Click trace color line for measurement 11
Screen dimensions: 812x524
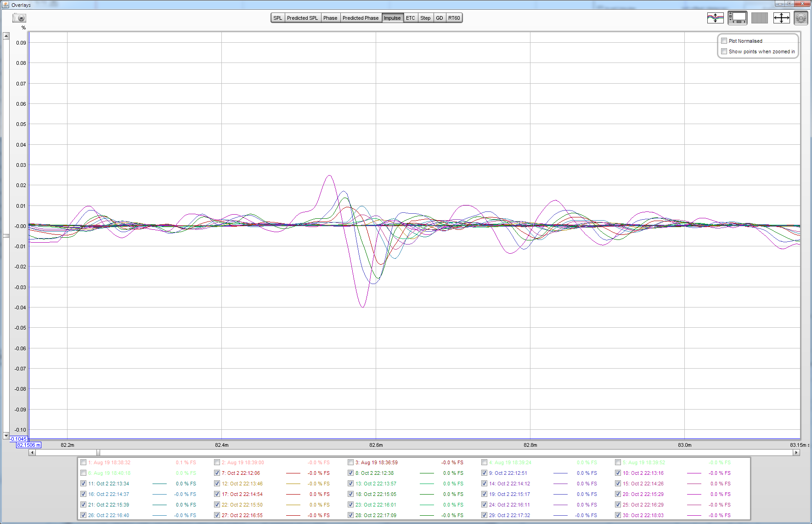(x=159, y=484)
